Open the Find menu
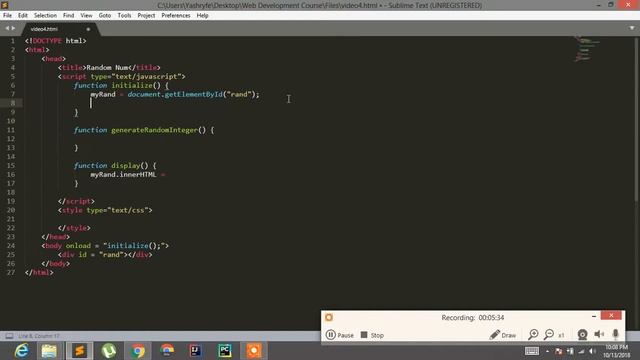Screen dimensions: 640x360 click(69, 16)
